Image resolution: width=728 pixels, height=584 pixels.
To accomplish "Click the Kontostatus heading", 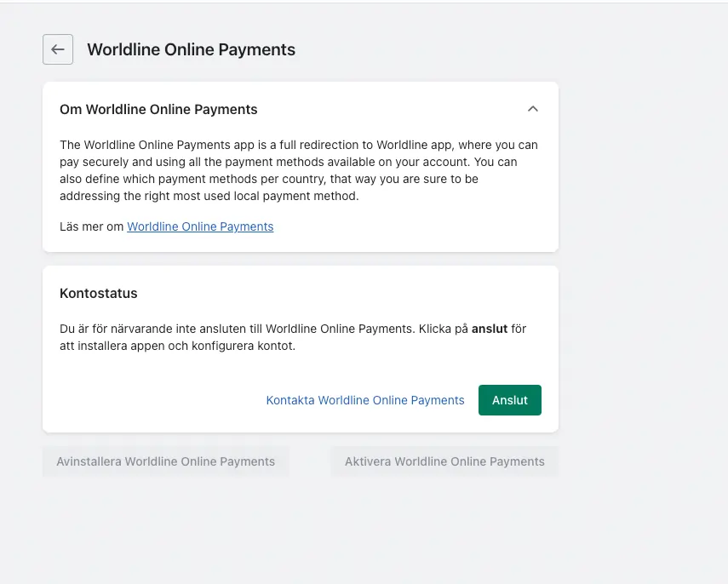I will pyautogui.click(x=99, y=294).
